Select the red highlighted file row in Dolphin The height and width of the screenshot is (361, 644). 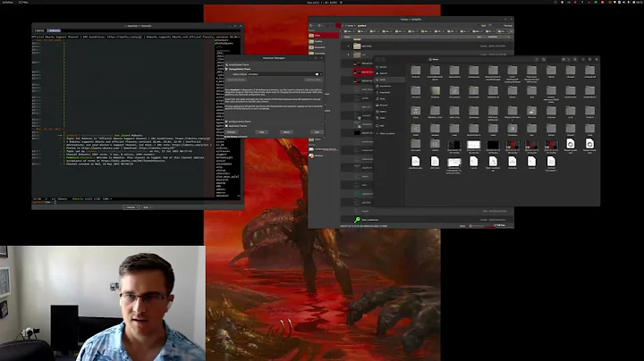point(363,72)
